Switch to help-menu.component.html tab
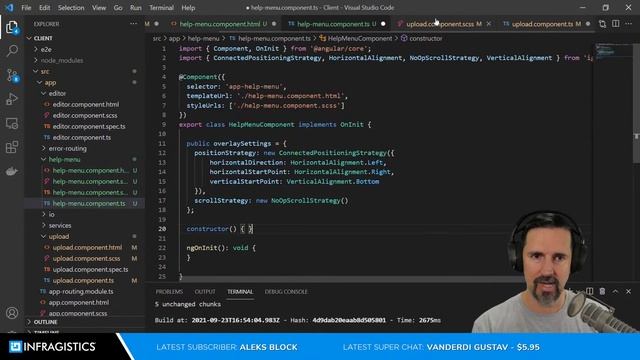The image size is (640, 360). [223, 24]
